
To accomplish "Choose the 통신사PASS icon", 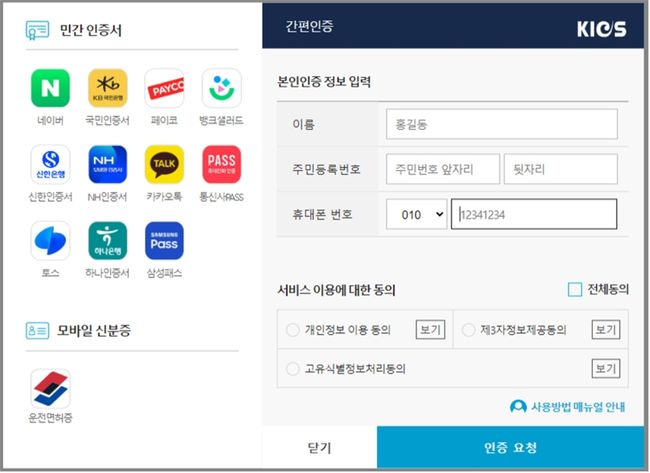I will coord(221,165).
